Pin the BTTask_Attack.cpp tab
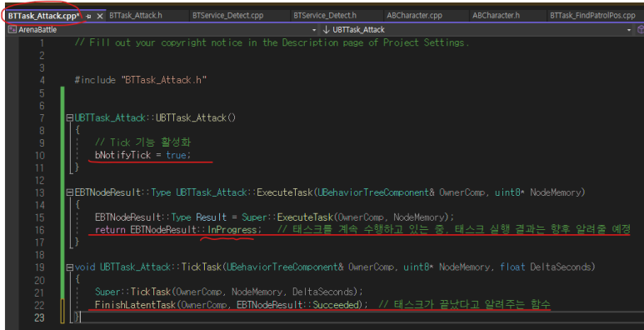Viewport: 644px width, 330px height. point(88,16)
